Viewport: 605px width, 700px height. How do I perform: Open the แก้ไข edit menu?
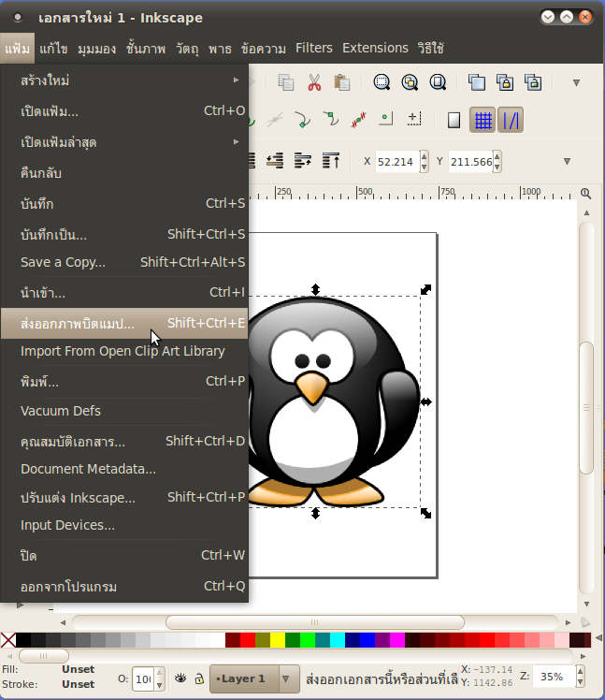coord(53,48)
